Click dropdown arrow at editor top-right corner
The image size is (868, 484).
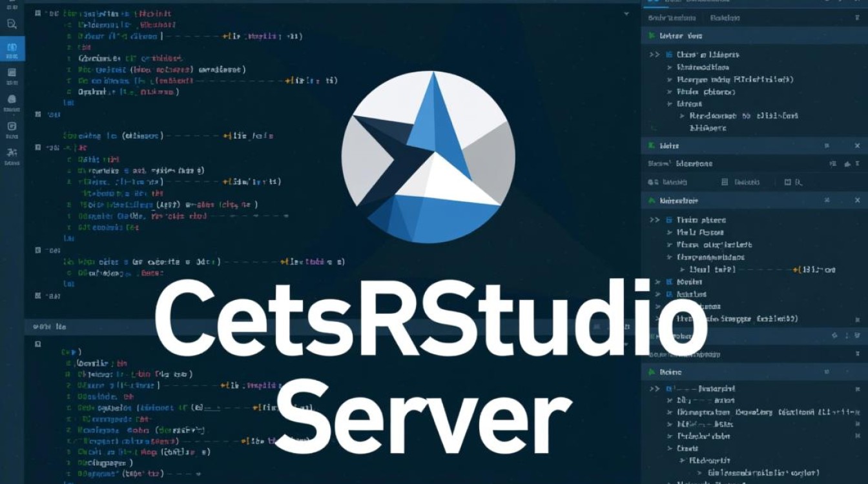coord(626,13)
